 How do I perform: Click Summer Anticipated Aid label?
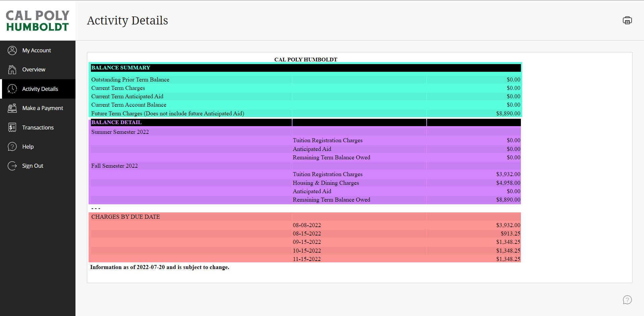[312, 149]
